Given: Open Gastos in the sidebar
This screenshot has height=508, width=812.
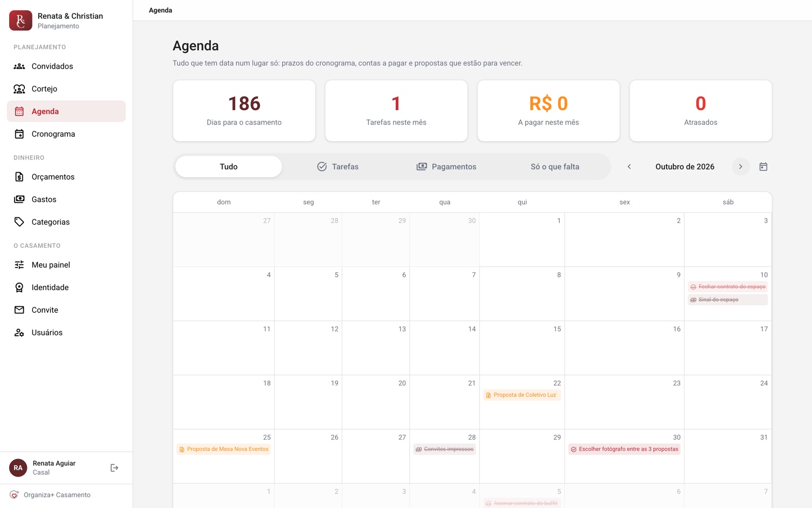Looking at the screenshot, I should 66,199.
